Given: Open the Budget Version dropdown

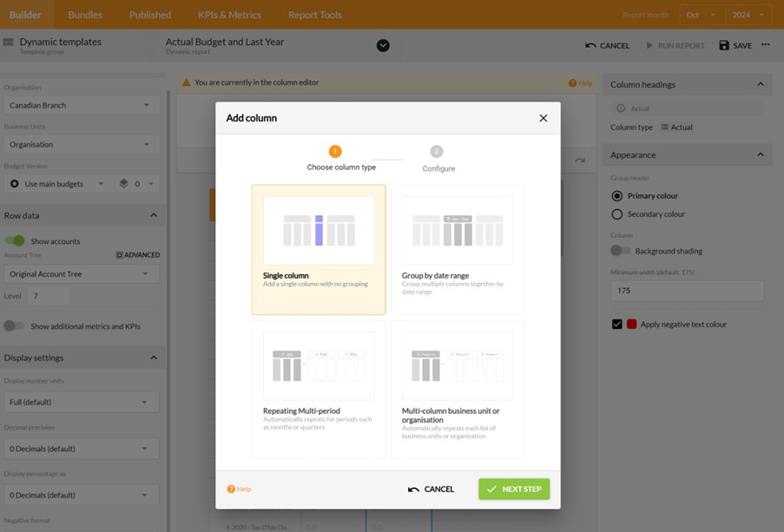Looking at the screenshot, I should point(56,183).
